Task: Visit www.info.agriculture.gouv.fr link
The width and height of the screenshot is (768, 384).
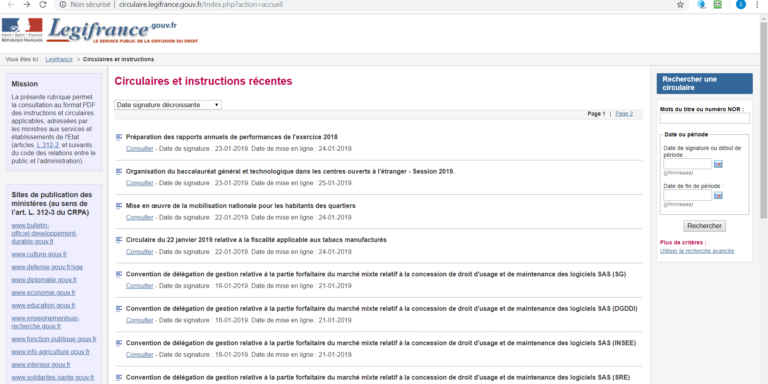Action: [x=50, y=352]
